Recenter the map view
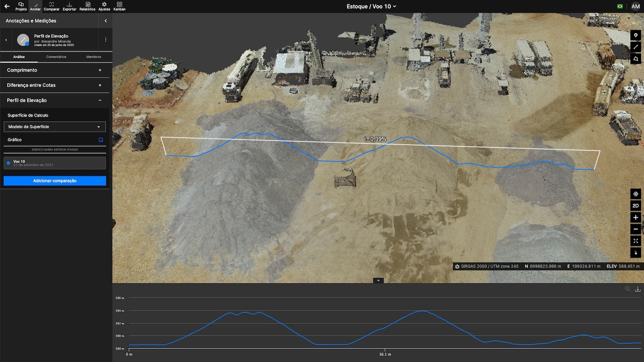 click(635, 194)
